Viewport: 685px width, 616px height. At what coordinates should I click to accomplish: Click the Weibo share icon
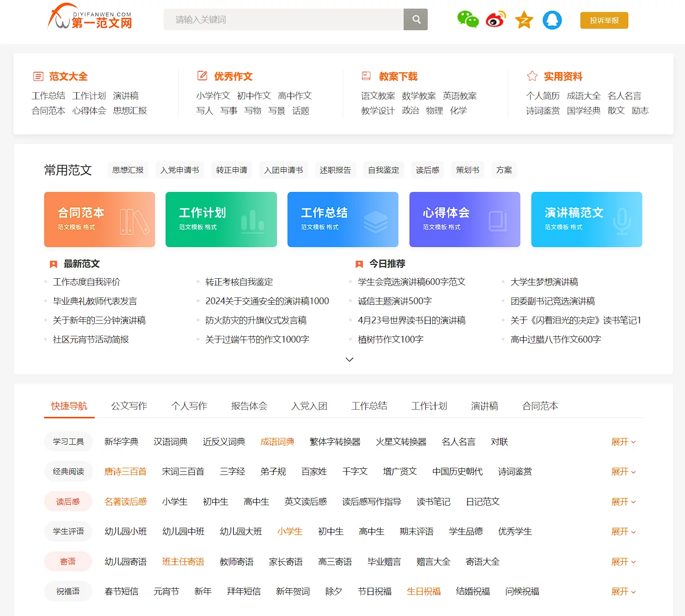(x=496, y=20)
